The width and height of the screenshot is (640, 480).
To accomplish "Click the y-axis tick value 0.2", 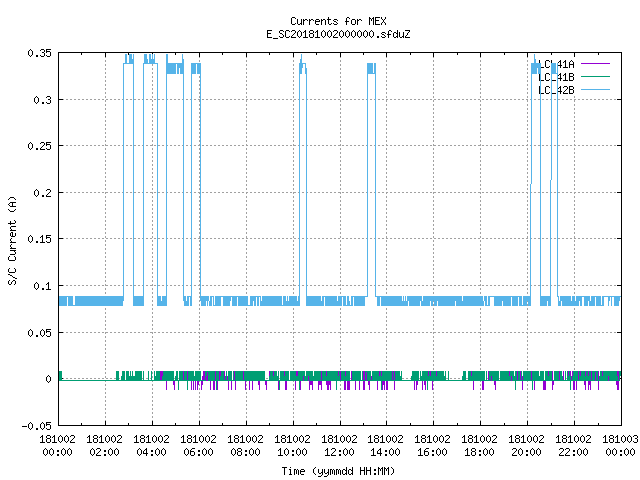I will [x=42, y=193].
